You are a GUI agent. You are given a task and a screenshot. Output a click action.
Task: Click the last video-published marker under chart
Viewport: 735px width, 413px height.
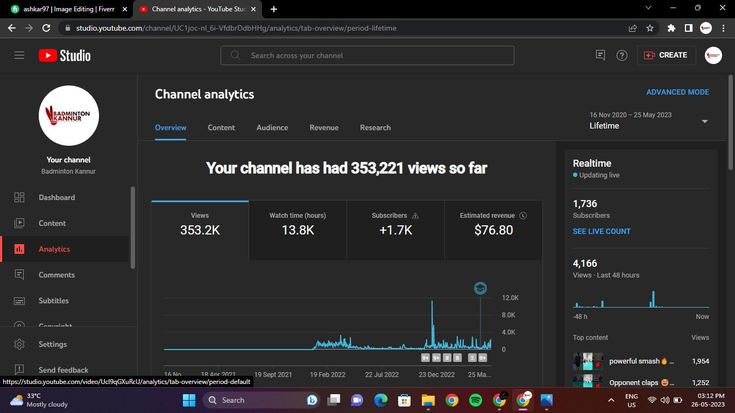483,358
